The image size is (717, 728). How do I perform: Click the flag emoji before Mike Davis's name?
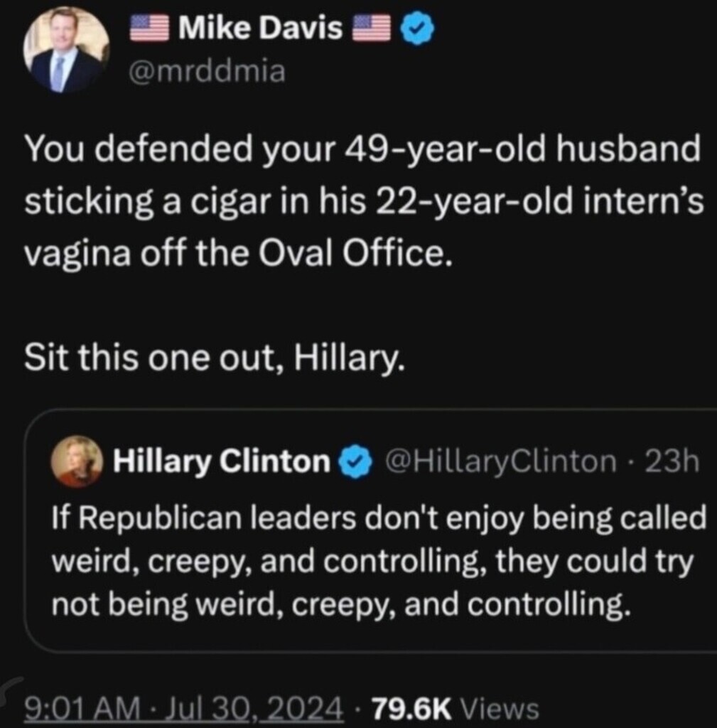point(149,29)
